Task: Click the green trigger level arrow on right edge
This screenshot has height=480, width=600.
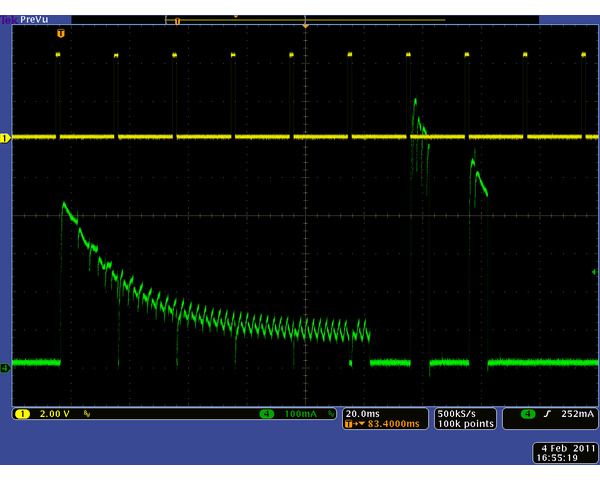Action: click(594, 272)
